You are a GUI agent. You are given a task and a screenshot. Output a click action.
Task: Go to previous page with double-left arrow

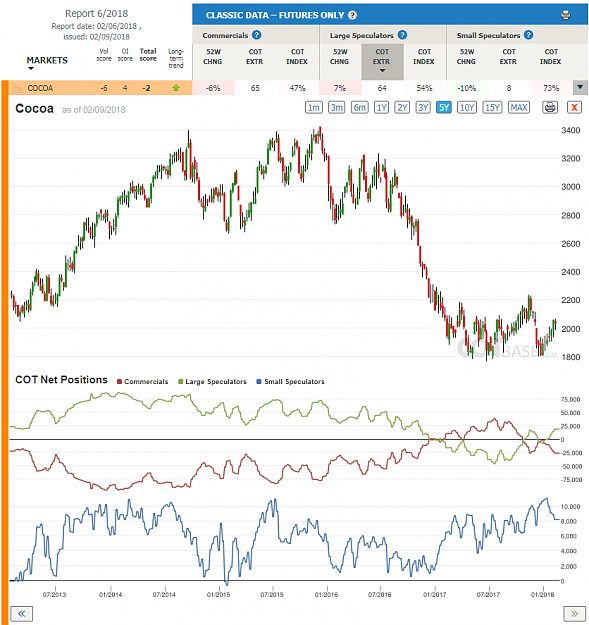pos(22,613)
